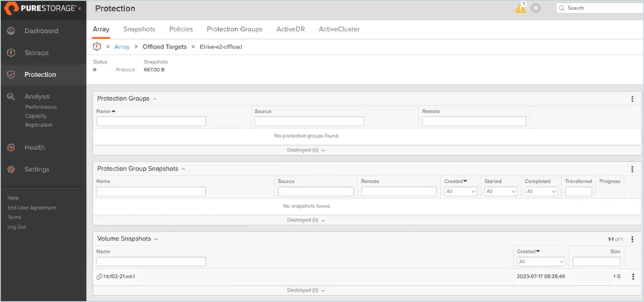This screenshot has height=302, width=644.
Task: Click the breadcrumb array hexagon icon
Action: [97, 46]
